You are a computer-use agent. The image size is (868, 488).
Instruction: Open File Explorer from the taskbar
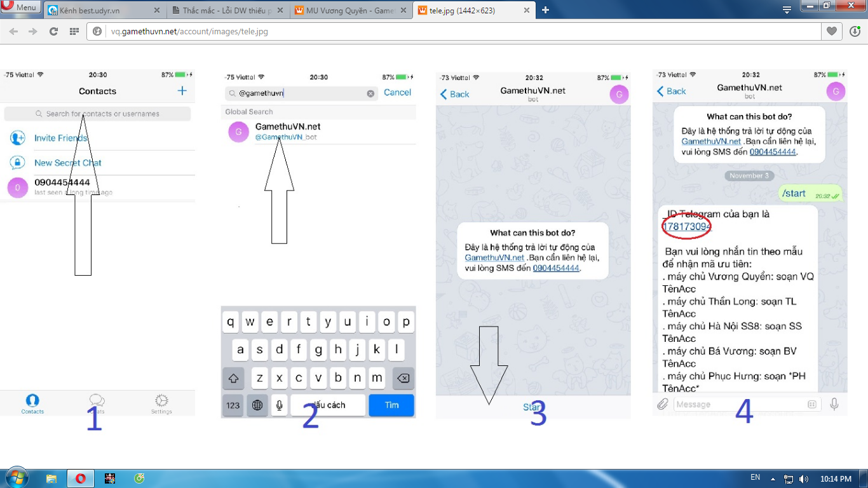tap(51, 478)
